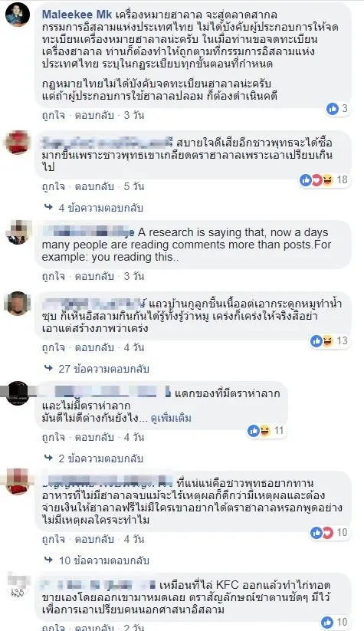Expand the 4 replies thread
The width and height of the screenshot is (364, 631).
93,208
